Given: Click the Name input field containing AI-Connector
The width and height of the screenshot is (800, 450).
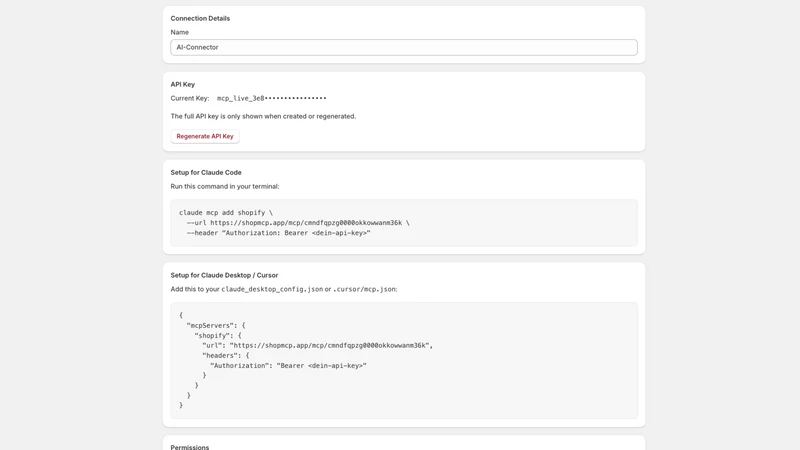Looking at the screenshot, I should click(404, 47).
